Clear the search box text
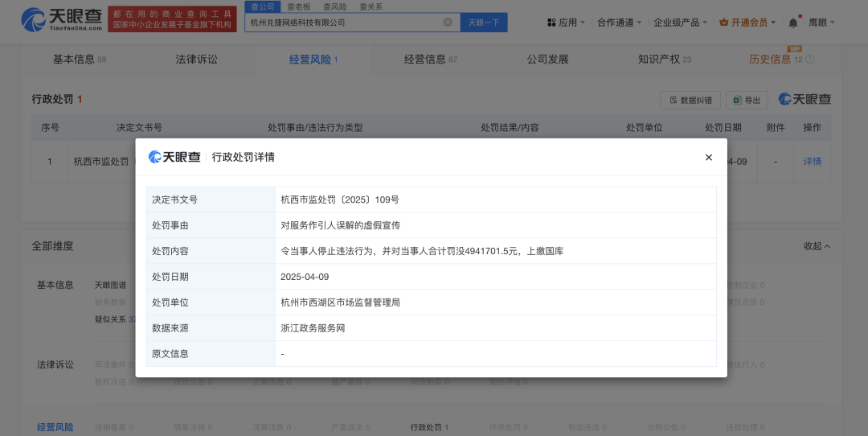This screenshot has height=436, width=868. click(x=448, y=23)
